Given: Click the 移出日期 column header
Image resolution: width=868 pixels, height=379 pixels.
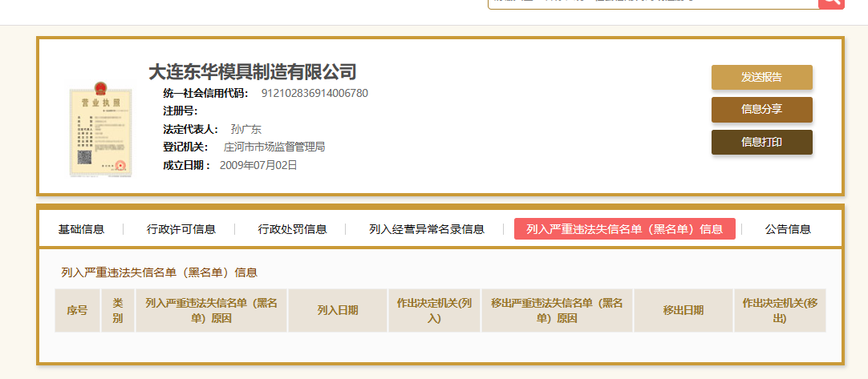Looking at the screenshot, I should coord(683,310).
